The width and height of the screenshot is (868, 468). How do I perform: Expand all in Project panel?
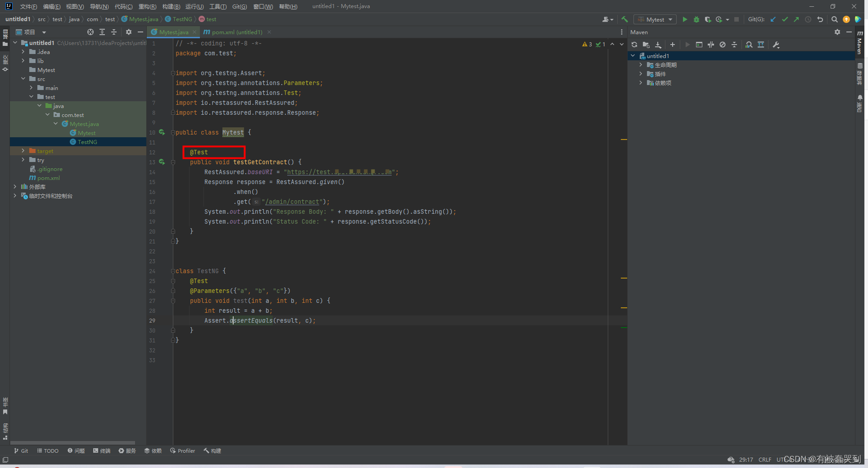pos(102,32)
